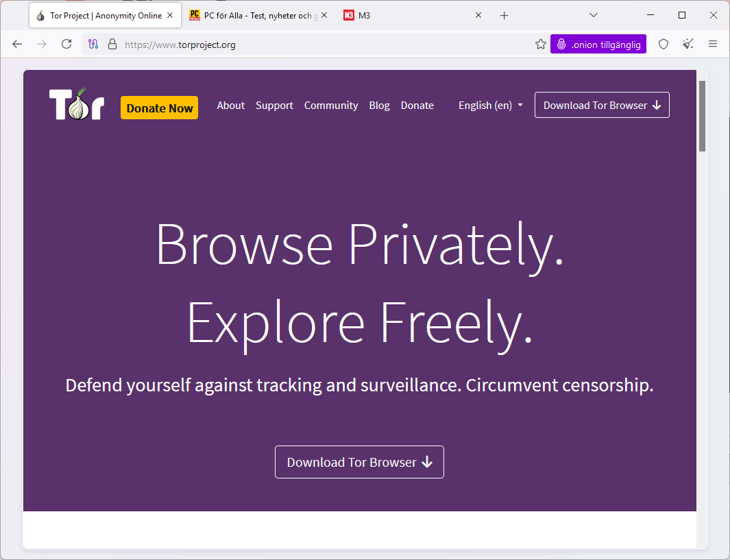Open the About navigation menu item
The height and width of the screenshot is (560, 730).
pyautogui.click(x=230, y=105)
